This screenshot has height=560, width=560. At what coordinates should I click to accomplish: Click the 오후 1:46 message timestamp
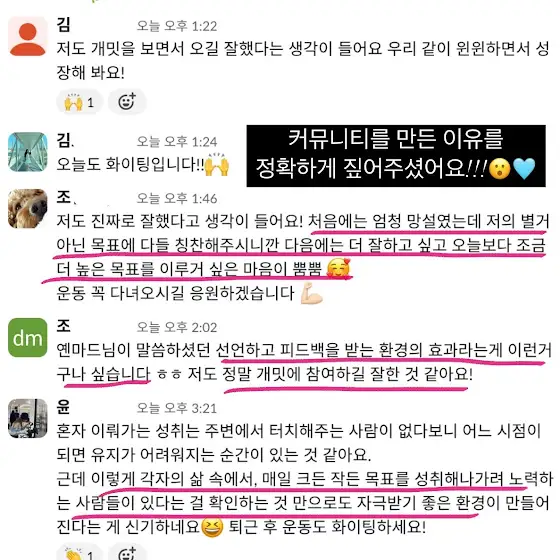(x=177, y=199)
